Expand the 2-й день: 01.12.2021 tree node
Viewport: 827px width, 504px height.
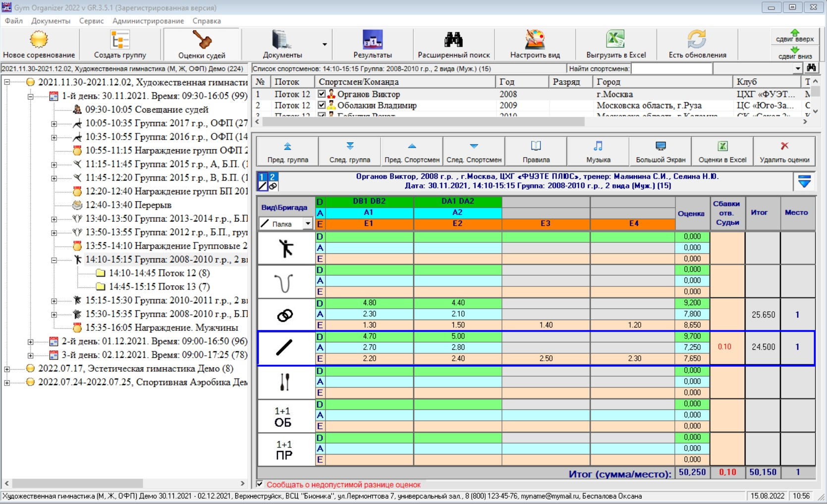coord(31,341)
